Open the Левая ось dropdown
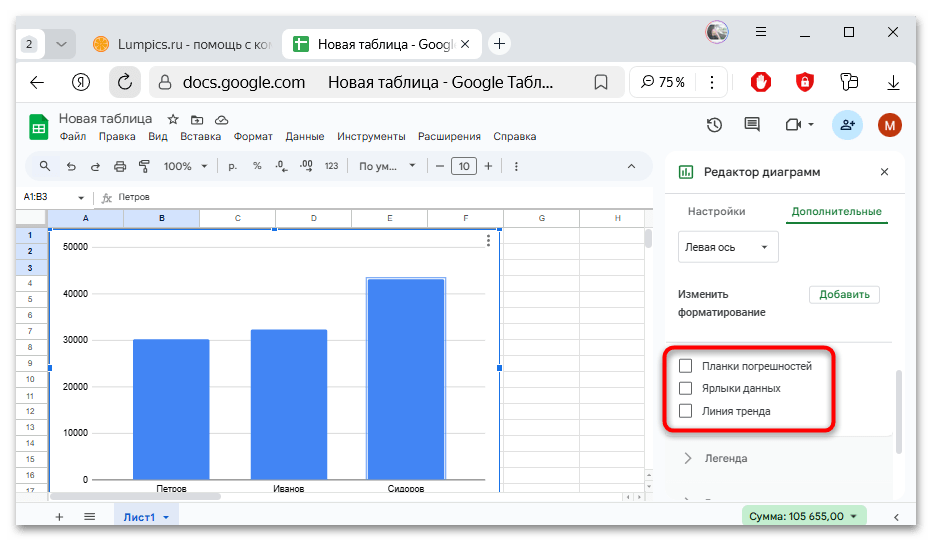Screen dimensions: 932x541 click(x=728, y=247)
